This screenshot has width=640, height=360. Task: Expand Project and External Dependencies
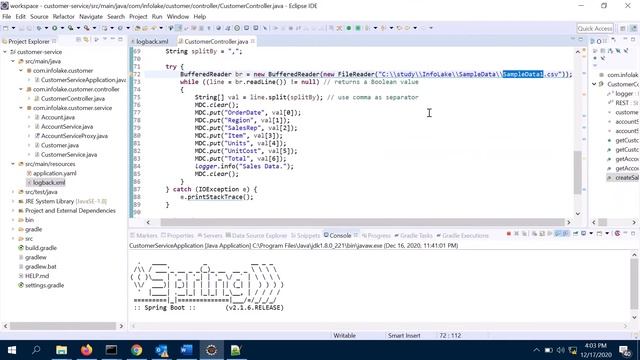13,211
